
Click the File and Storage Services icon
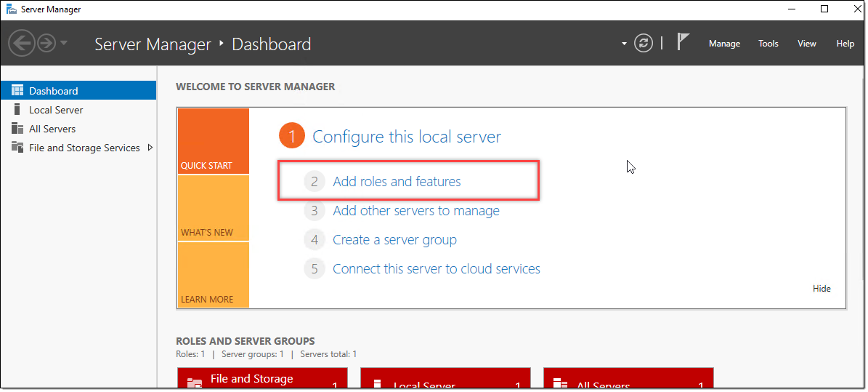[x=17, y=148]
